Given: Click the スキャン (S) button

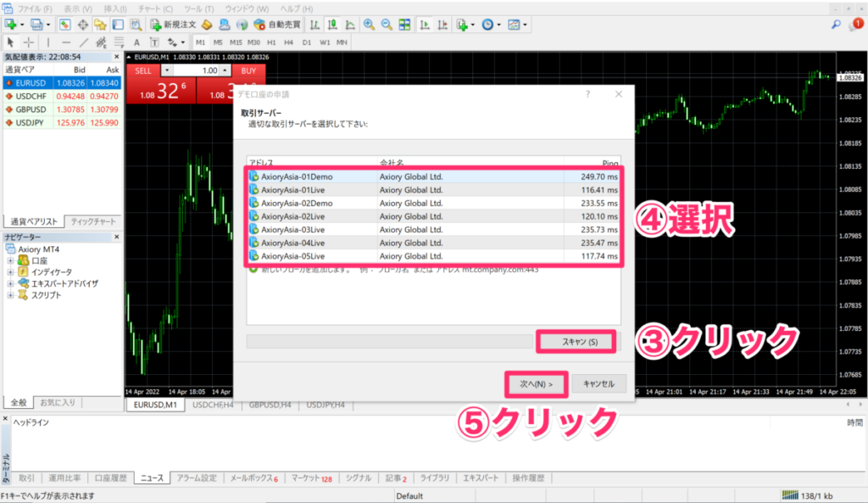Looking at the screenshot, I should 580,342.
